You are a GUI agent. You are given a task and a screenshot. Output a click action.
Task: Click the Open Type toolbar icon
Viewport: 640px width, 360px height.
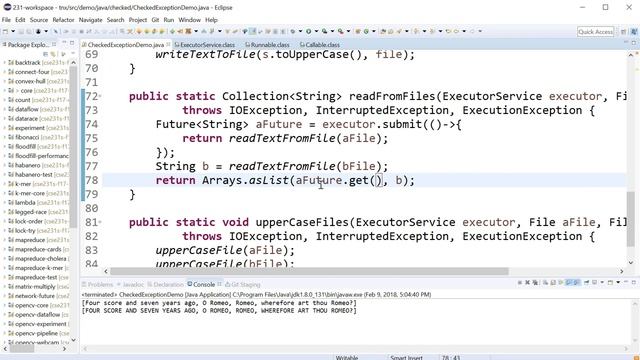pyautogui.click(x=384, y=31)
